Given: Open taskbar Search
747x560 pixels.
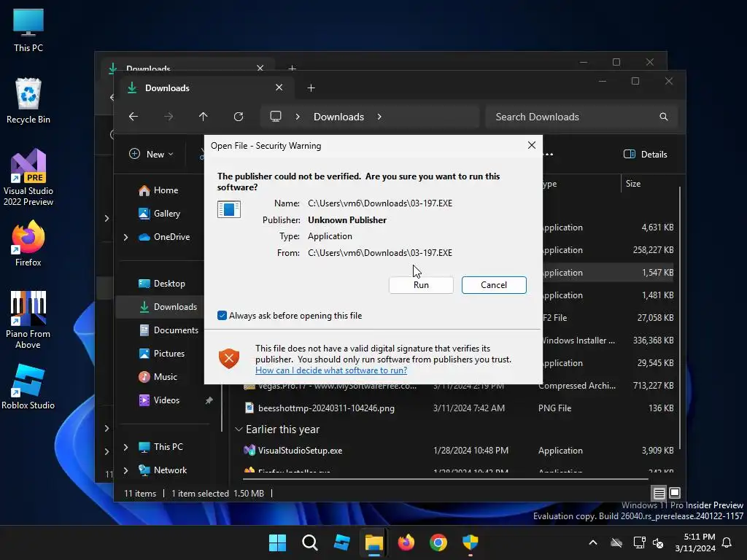Looking at the screenshot, I should click(309, 542).
